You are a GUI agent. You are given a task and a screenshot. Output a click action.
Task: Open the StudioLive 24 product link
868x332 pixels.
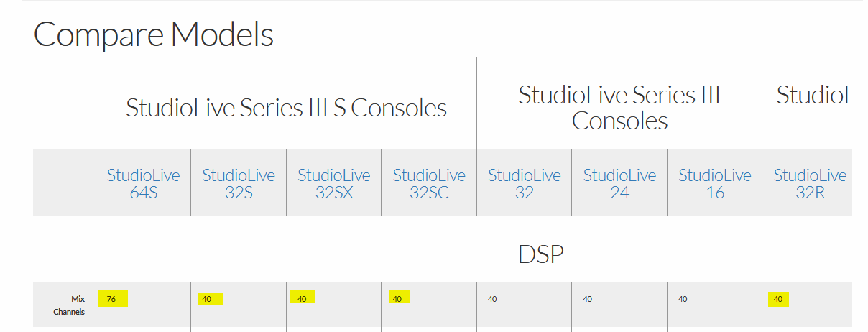[619, 184]
